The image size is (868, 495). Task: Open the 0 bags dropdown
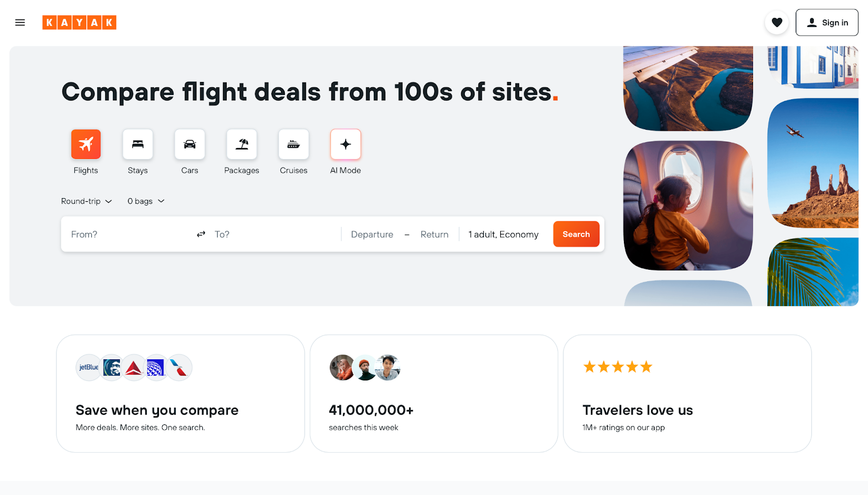145,201
